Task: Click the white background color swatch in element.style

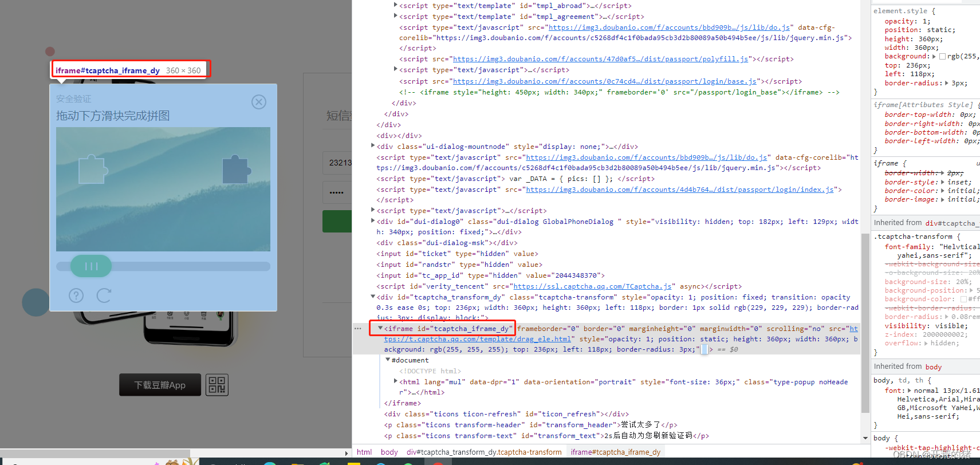Action: coord(942,57)
